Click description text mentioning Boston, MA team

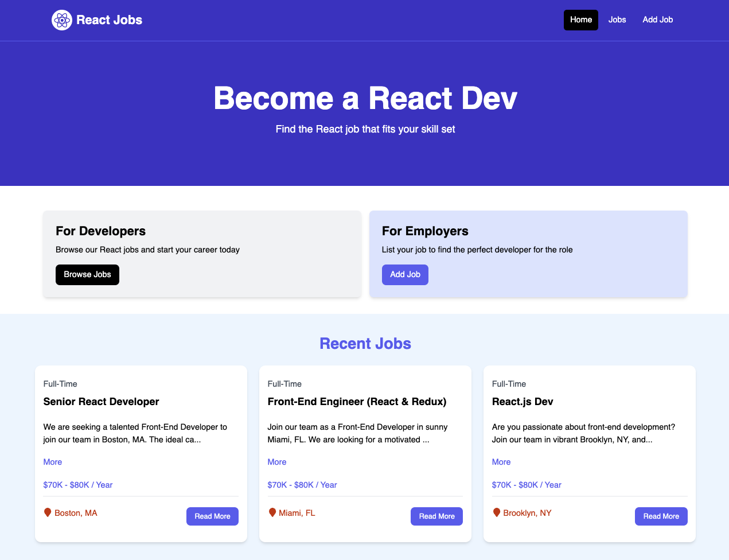(x=135, y=433)
